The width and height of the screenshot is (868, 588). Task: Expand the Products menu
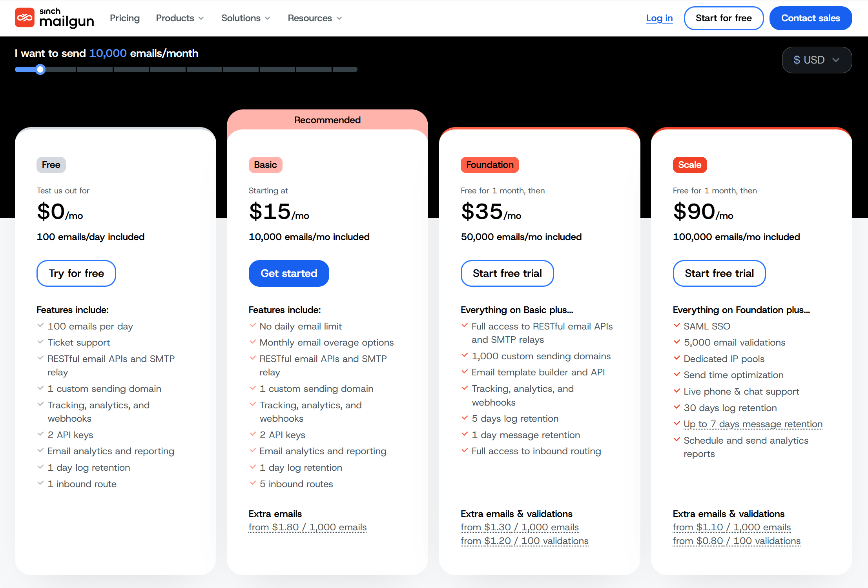(180, 18)
